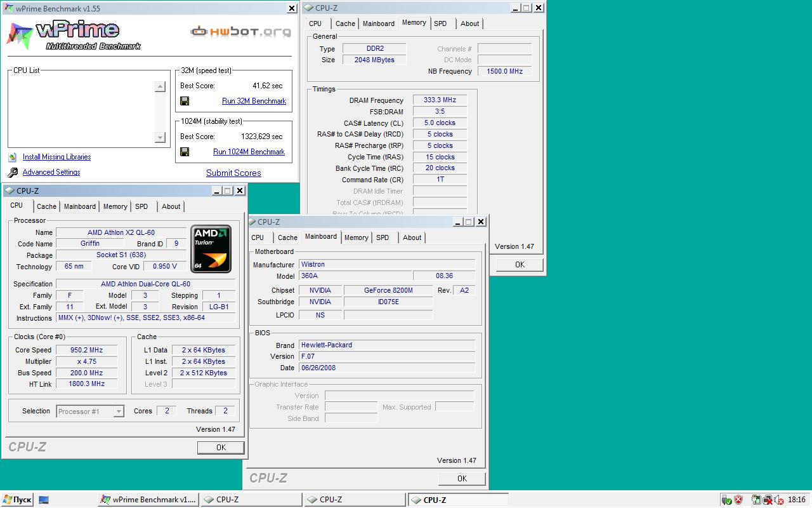Click the Advanced Settings magnifier-wrench icon
The image size is (812, 508).
pyautogui.click(x=13, y=172)
